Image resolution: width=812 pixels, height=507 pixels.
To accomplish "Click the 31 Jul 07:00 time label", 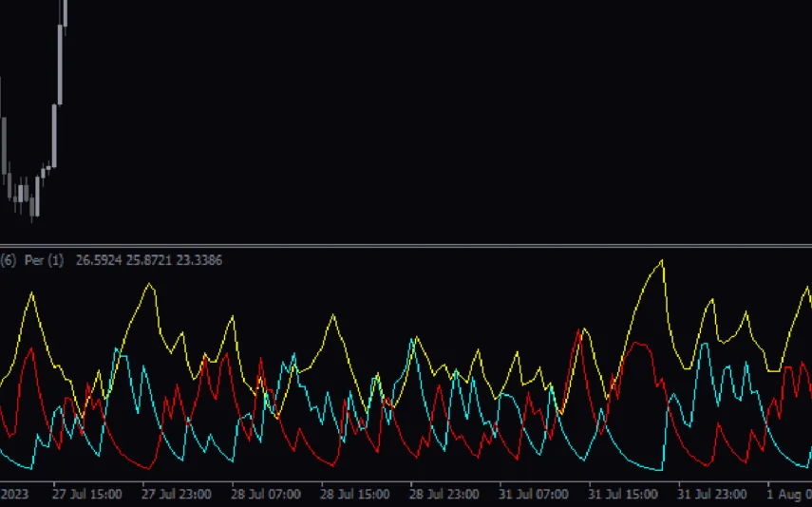I will pyautogui.click(x=533, y=495).
